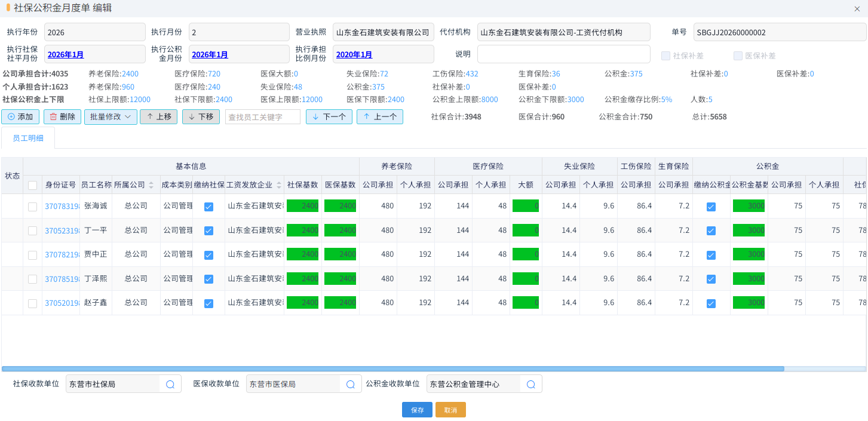
Task: Open the 社保收款单位 search lookup
Action: click(x=170, y=384)
